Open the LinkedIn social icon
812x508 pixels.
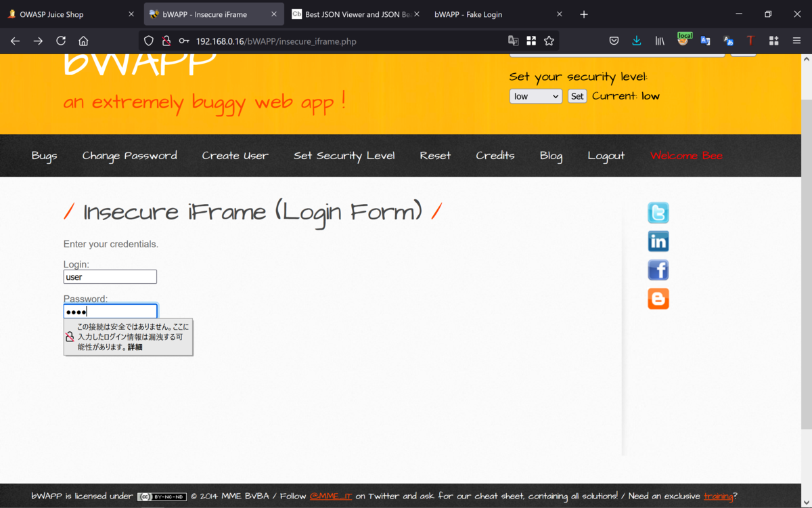[658, 241]
